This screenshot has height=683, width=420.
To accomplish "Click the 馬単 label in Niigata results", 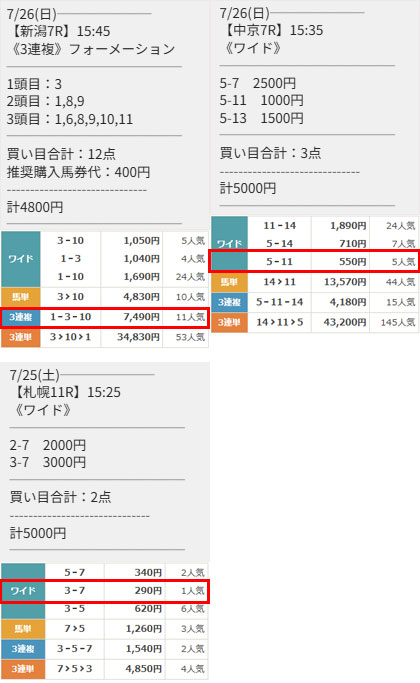I will point(20,297).
